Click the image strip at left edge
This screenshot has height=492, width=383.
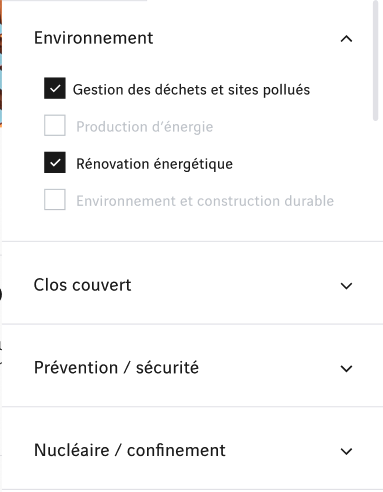point(1,63)
